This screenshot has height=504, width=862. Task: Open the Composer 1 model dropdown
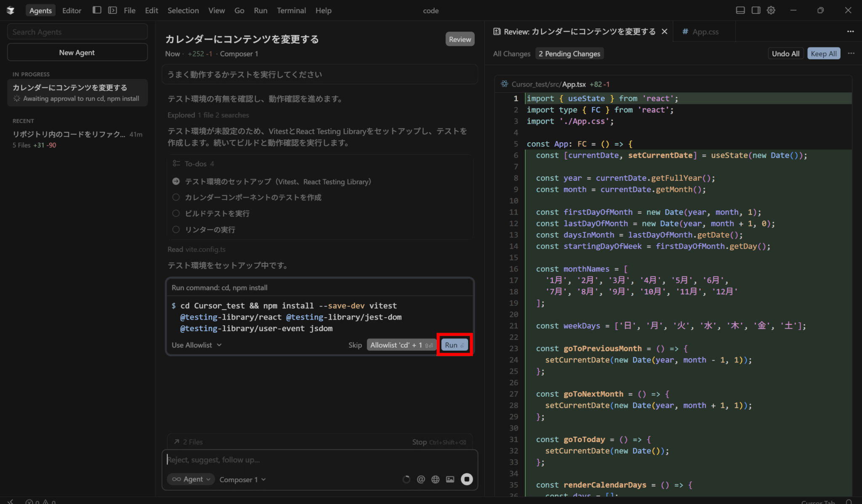242,480
